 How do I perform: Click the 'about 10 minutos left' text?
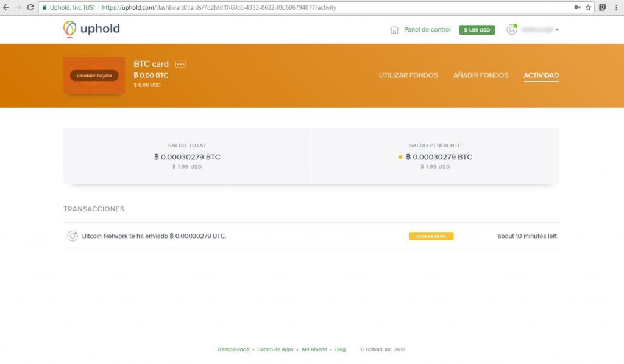pyautogui.click(x=527, y=236)
